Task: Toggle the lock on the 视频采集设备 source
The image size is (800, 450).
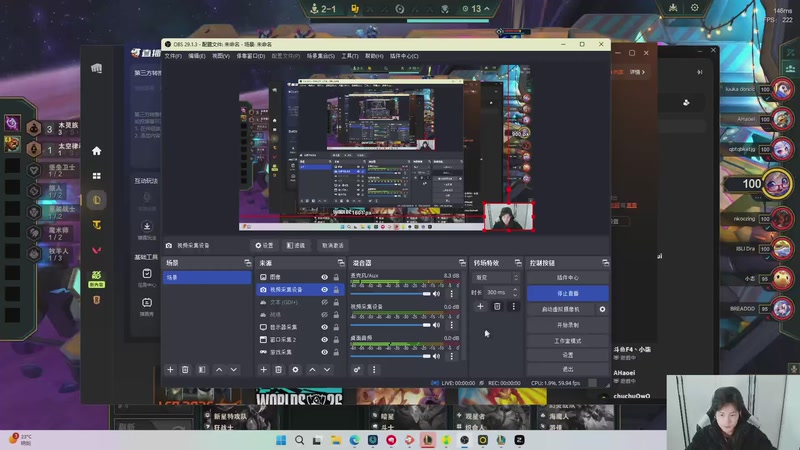Action: tap(336, 289)
